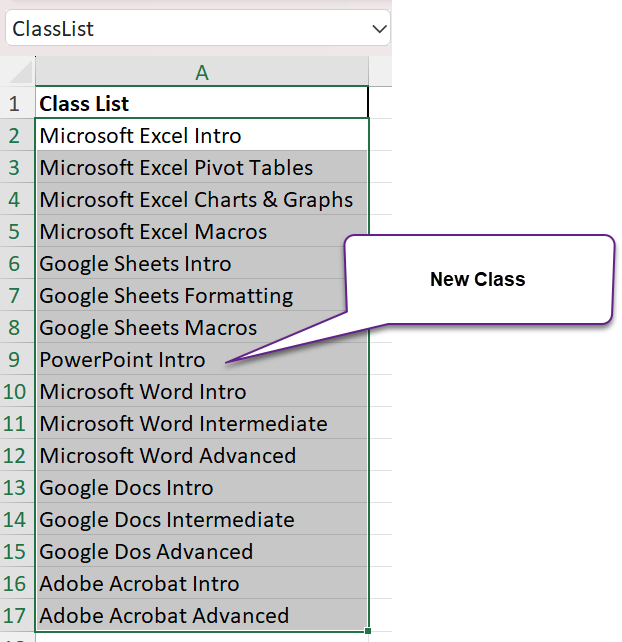Select row 1 header
The width and height of the screenshot is (622, 642).
click(x=17, y=103)
